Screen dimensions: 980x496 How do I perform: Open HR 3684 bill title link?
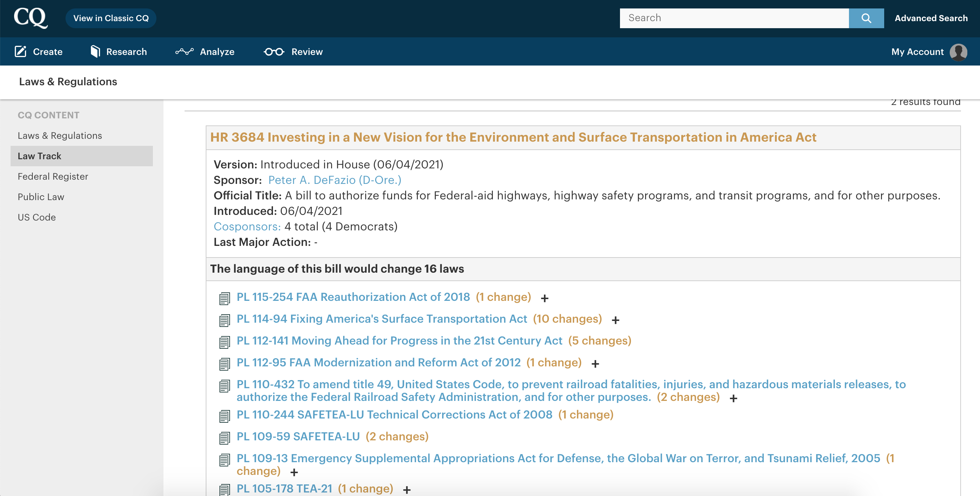pos(513,137)
